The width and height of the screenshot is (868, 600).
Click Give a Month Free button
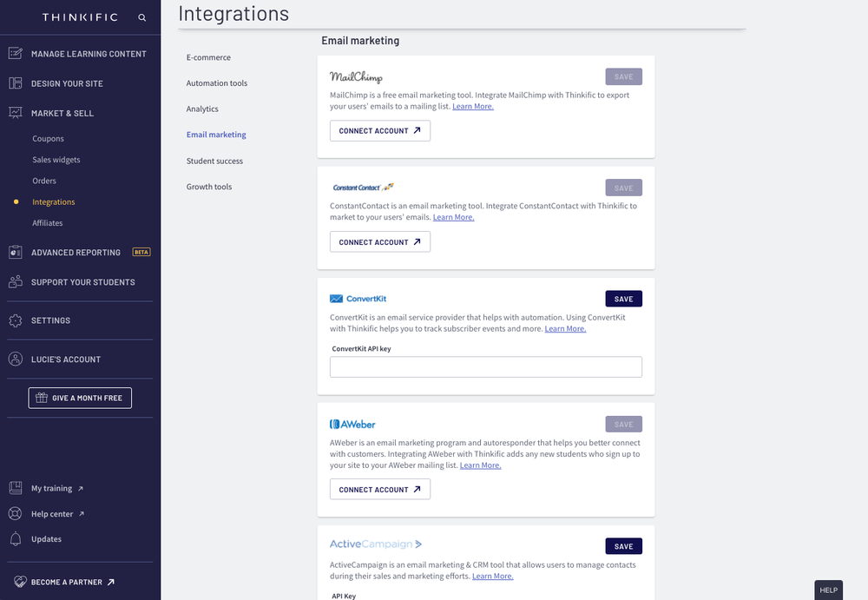click(80, 398)
